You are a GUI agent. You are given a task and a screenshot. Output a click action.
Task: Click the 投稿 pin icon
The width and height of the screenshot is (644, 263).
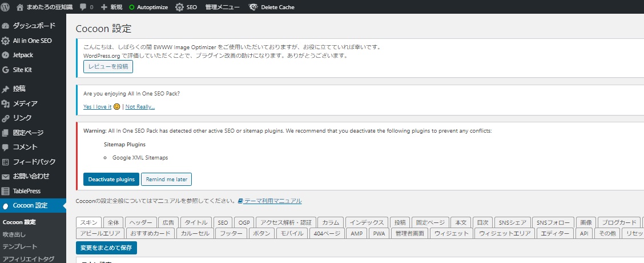pos(5,89)
